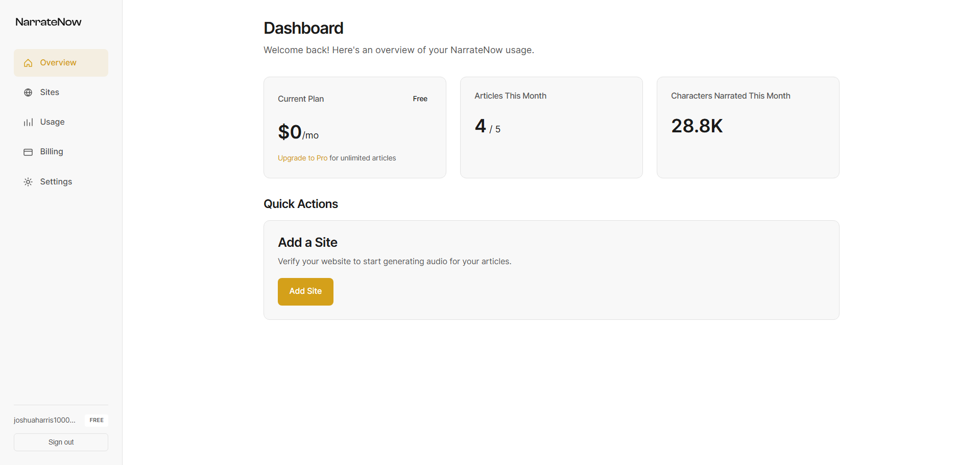Click the Billing credit card icon
980x465 pixels.
point(28,152)
